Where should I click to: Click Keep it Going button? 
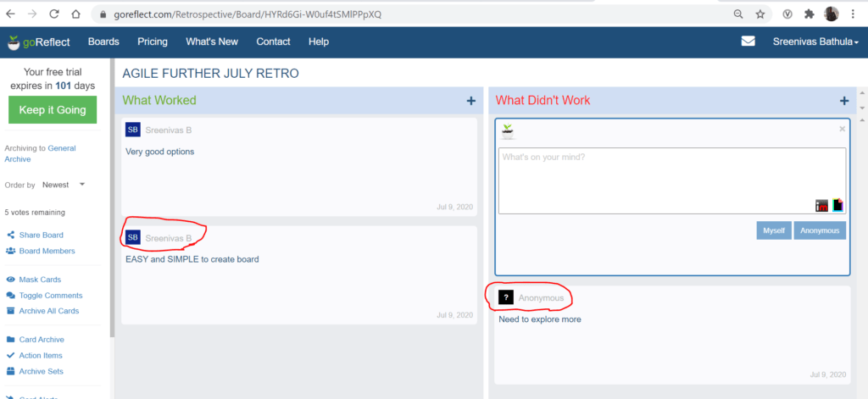pyautogui.click(x=53, y=109)
